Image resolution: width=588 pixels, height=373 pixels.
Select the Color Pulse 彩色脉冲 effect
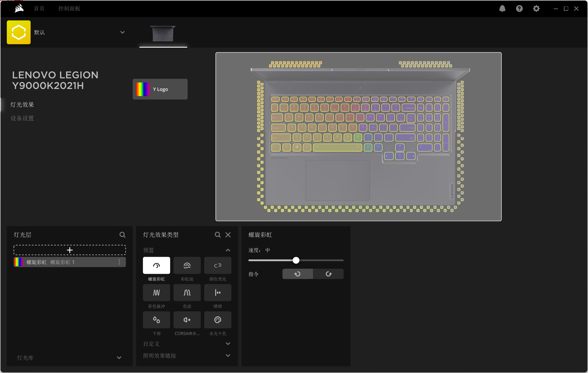point(156,293)
